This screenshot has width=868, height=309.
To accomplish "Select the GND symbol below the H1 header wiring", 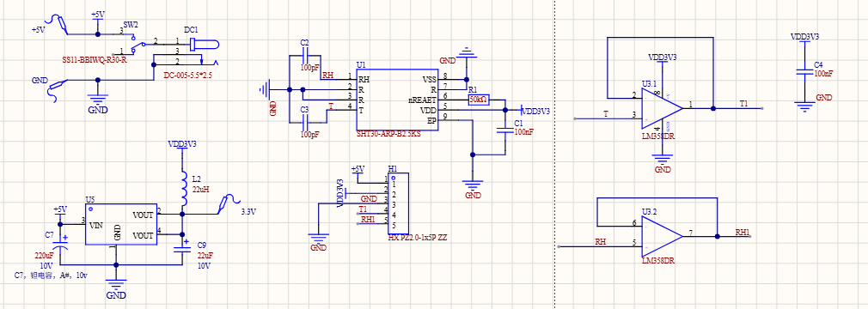I will click(x=318, y=239).
